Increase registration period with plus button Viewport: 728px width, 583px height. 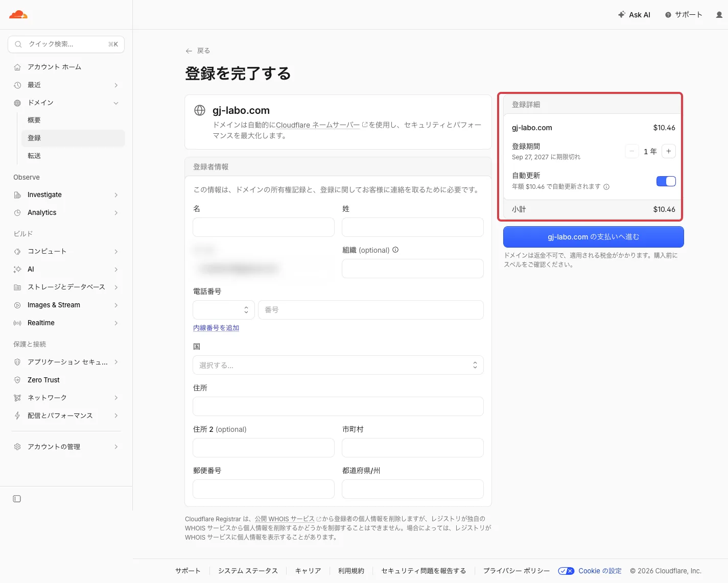click(x=669, y=151)
